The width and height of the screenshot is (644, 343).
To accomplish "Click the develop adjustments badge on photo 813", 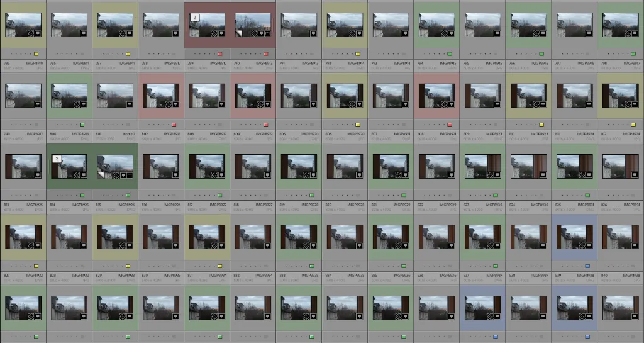I will (x=31, y=245).
